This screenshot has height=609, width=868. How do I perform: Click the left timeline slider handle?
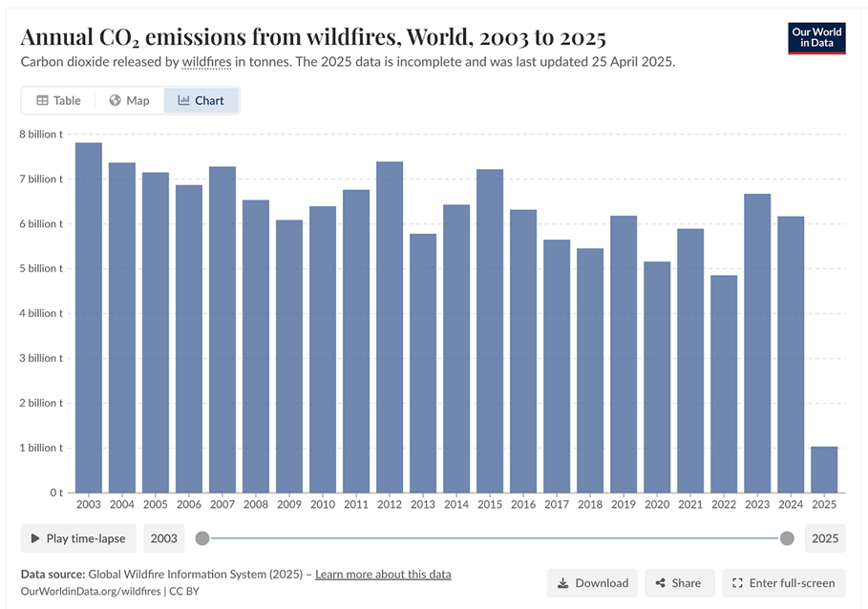click(x=202, y=538)
